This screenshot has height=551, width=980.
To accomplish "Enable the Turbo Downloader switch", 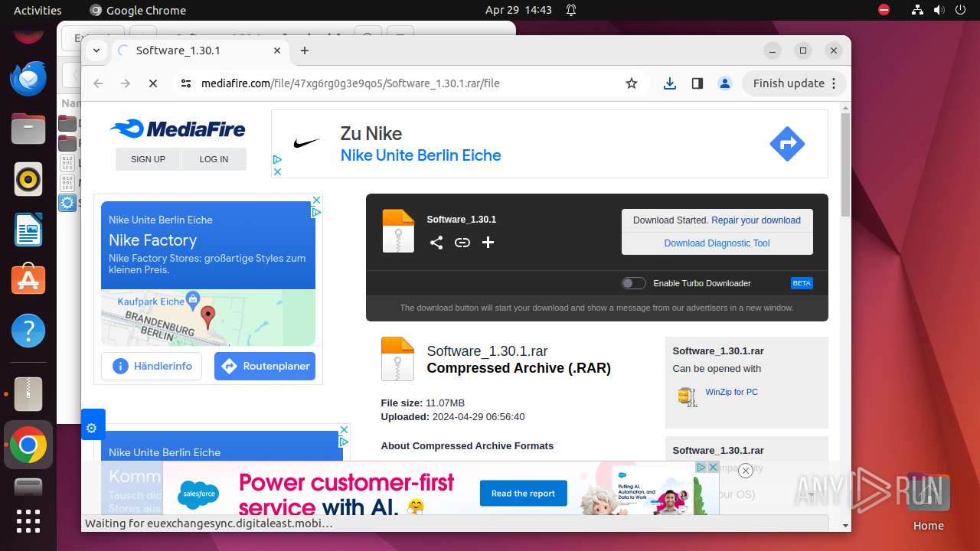I will pyautogui.click(x=633, y=283).
